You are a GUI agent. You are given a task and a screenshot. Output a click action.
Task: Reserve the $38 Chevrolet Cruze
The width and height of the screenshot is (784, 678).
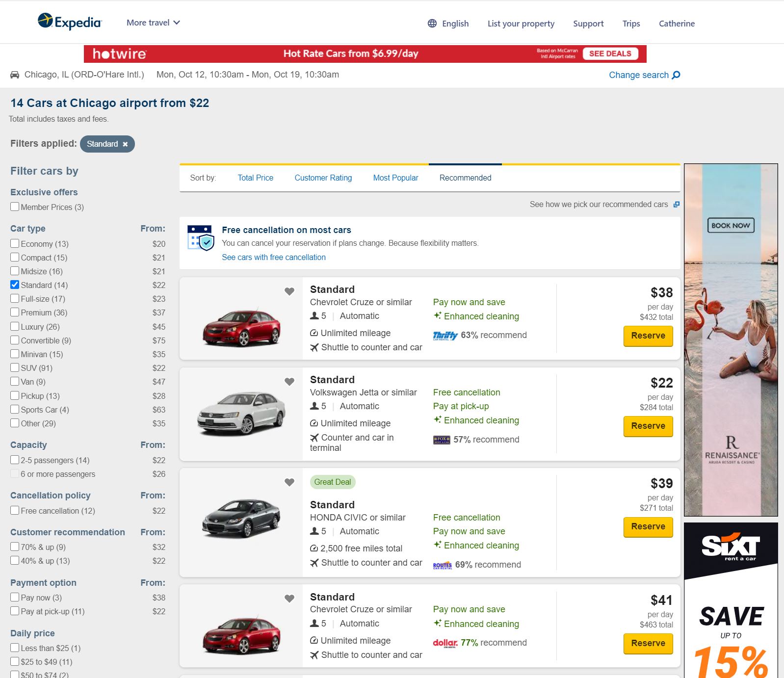coord(648,336)
